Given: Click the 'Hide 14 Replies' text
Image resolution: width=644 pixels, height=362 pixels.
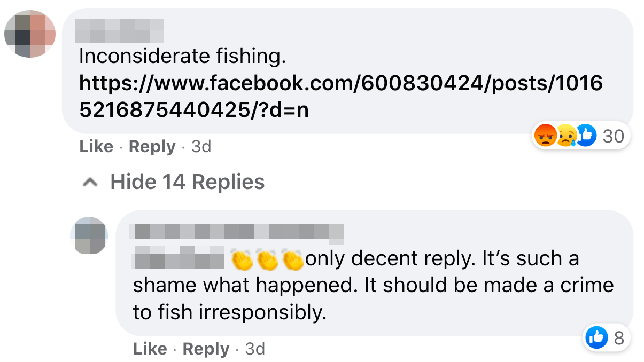Looking at the screenshot, I should tap(187, 183).
